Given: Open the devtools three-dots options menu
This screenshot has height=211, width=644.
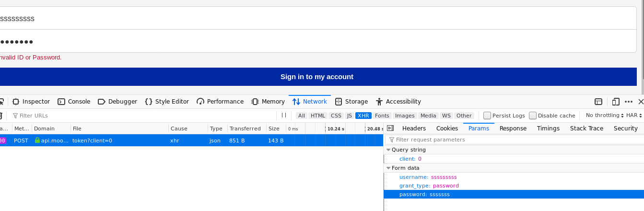Looking at the screenshot, I should [x=629, y=102].
